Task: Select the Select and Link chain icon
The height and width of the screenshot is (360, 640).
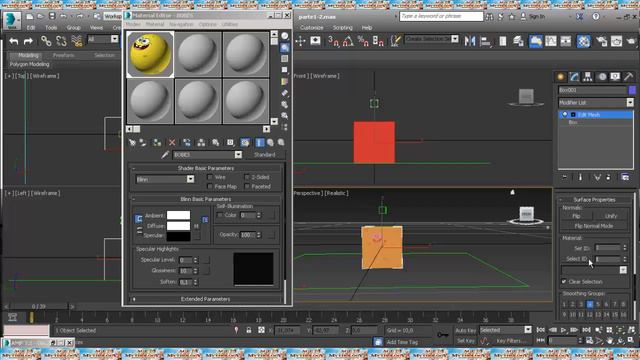Action: (x=46, y=41)
